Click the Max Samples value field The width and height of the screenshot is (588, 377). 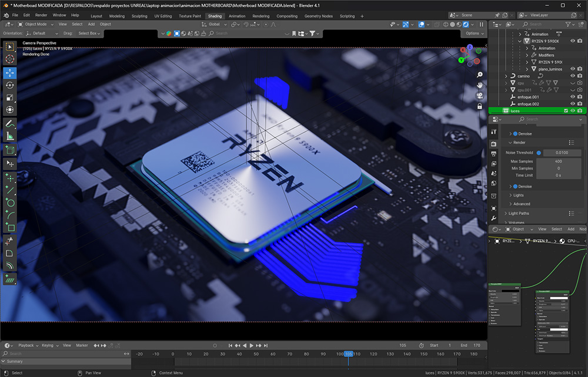click(558, 161)
